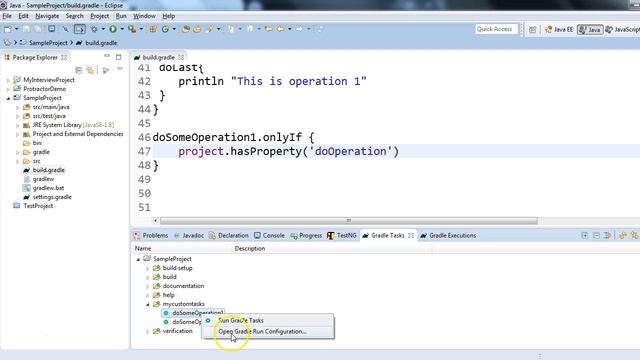Switch to the JavaScript perspective
Image resolution: width=640 pixels, height=360 pixels.
point(622,29)
